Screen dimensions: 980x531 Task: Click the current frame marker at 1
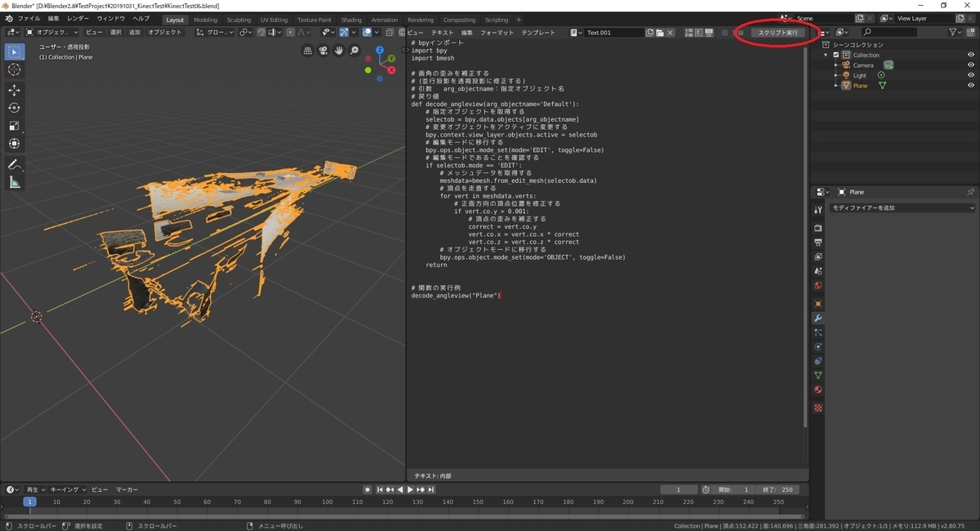29,502
